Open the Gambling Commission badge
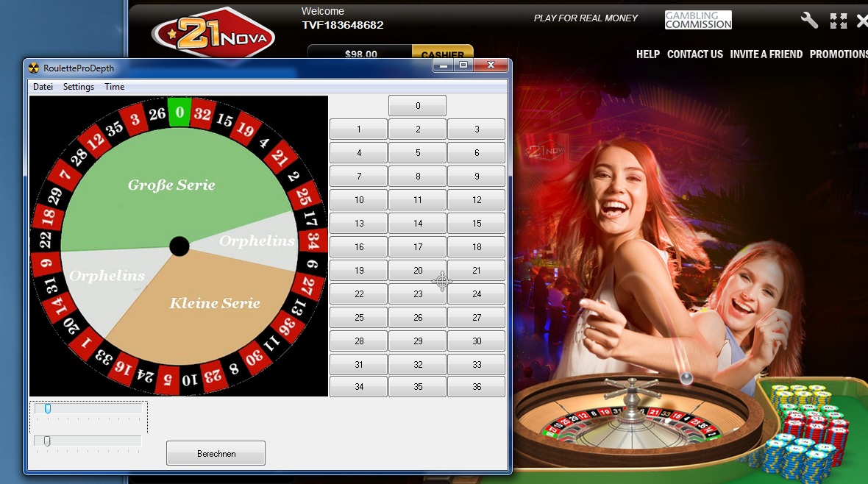This screenshot has width=868, height=484. click(698, 20)
